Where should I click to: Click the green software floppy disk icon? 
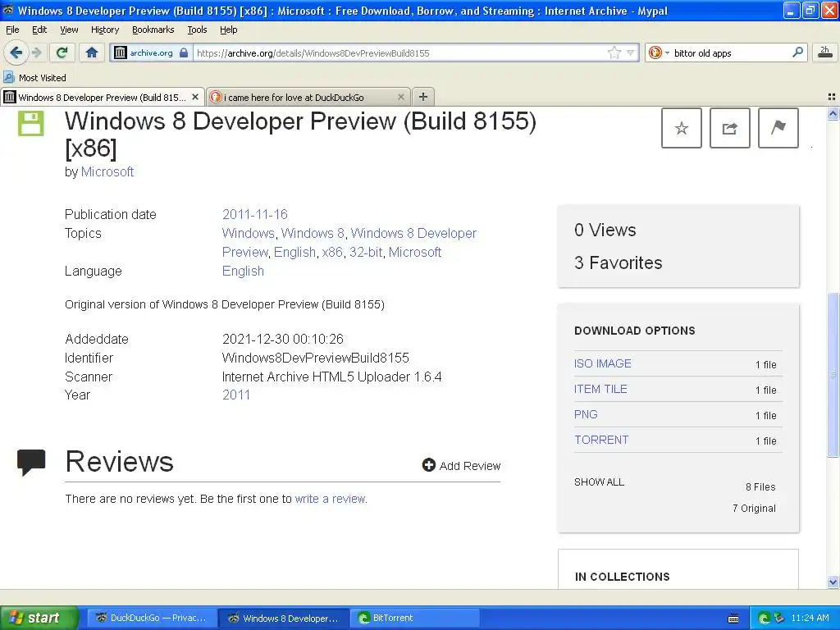click(31, 123)
